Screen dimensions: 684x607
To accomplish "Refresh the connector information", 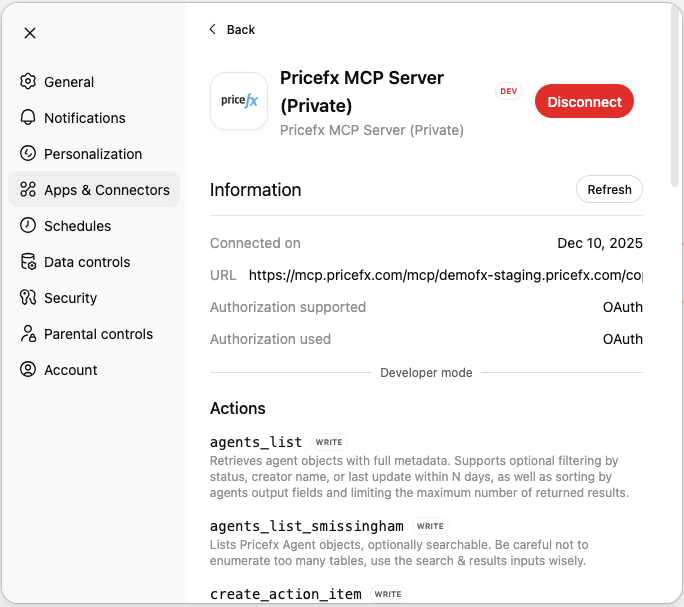I will point(609,189).
